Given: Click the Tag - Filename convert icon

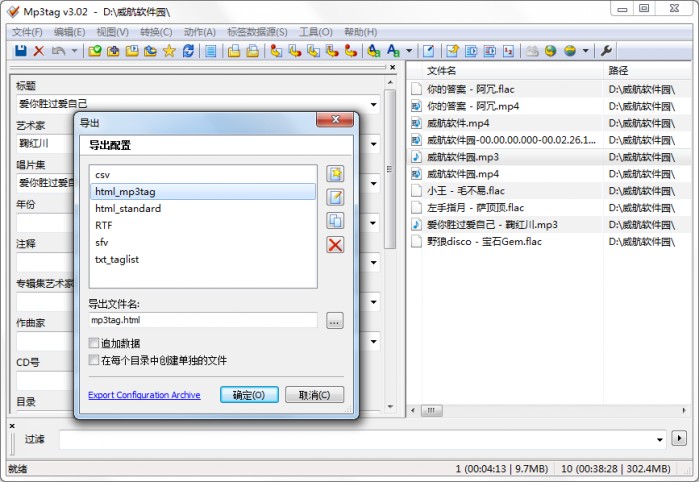Looking at the screenshot, I should (x=276, y=51).
